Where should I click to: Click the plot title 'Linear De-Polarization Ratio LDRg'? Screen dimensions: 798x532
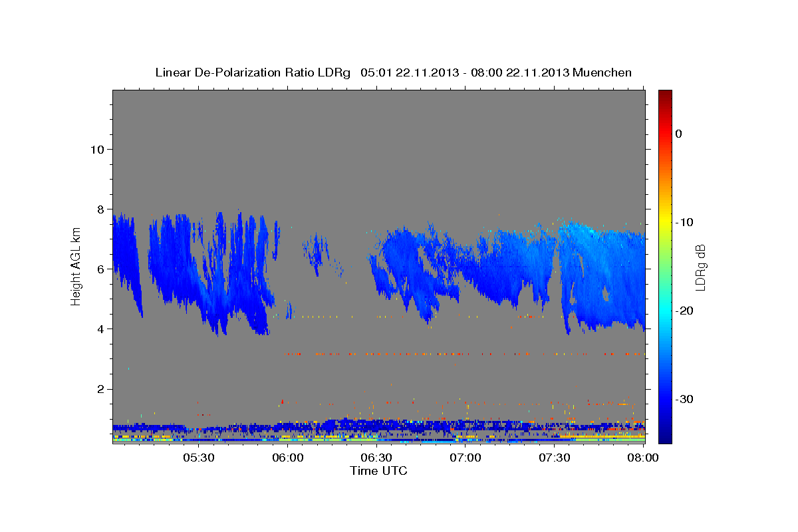point(252,72)
